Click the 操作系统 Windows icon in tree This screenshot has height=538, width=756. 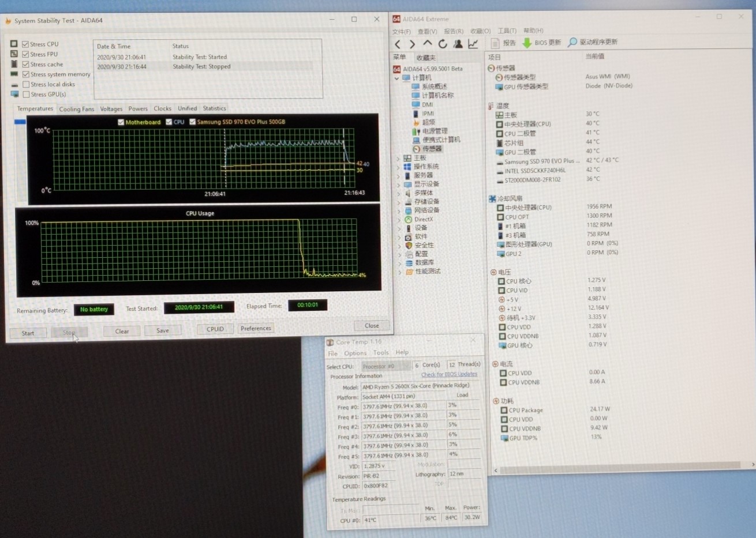407,166
